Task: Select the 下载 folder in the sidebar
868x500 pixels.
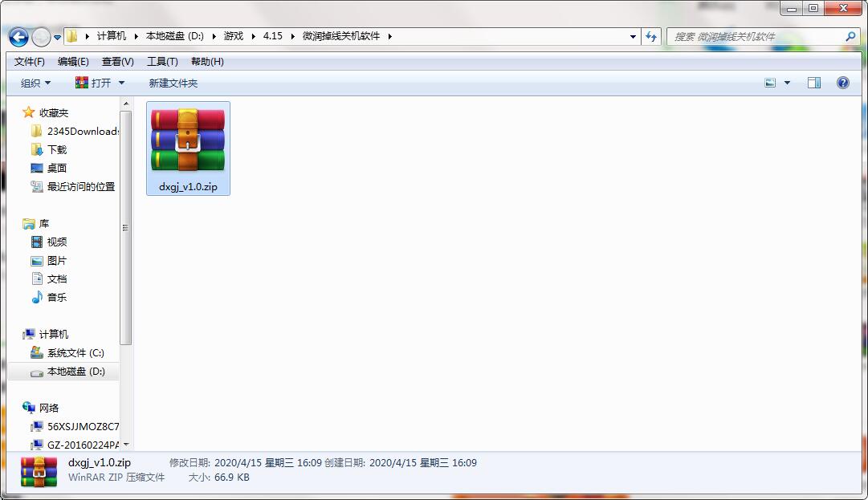Action: [x=58, y=149]
